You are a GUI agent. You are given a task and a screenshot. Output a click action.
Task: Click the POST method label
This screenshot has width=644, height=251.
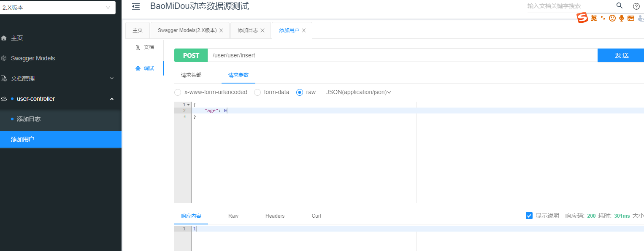(191, 55)
